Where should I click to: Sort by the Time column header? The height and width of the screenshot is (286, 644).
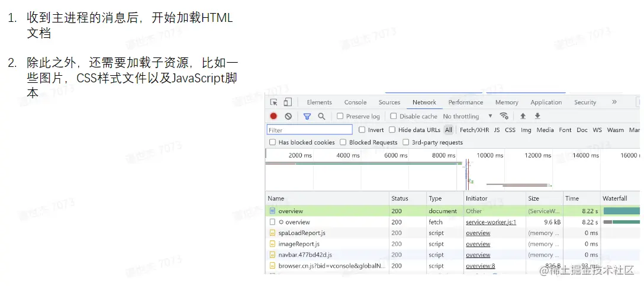click(582, 198)
